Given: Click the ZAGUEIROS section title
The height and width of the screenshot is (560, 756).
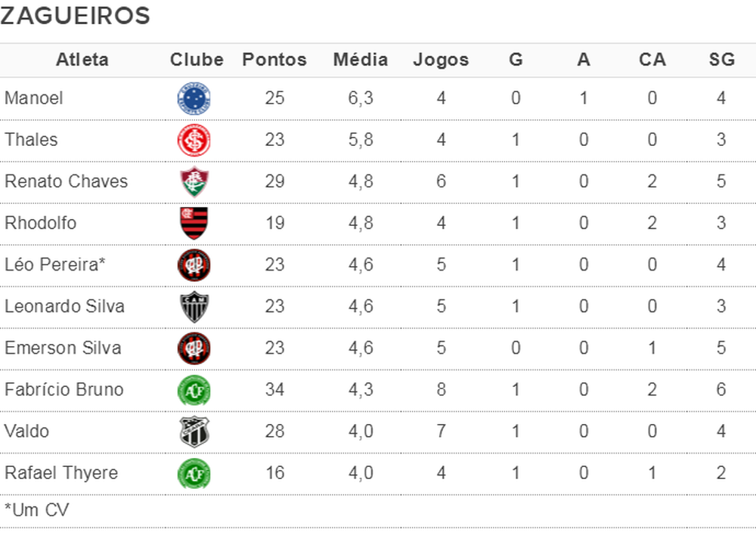Looking at the screenshot, I should 75,16.
